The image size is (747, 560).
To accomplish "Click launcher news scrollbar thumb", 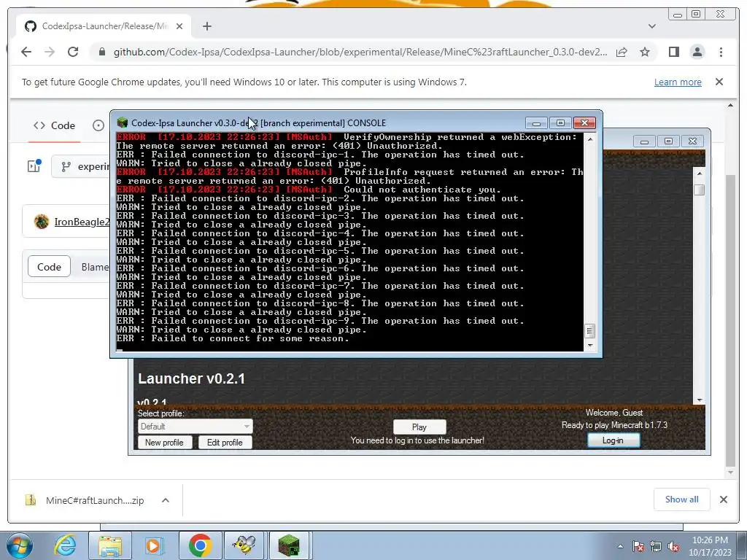I will (x=699, y=190).
